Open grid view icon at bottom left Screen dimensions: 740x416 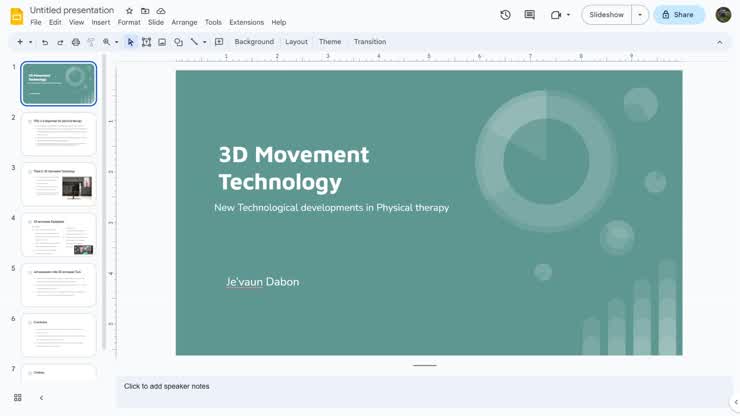coord(17,398)
